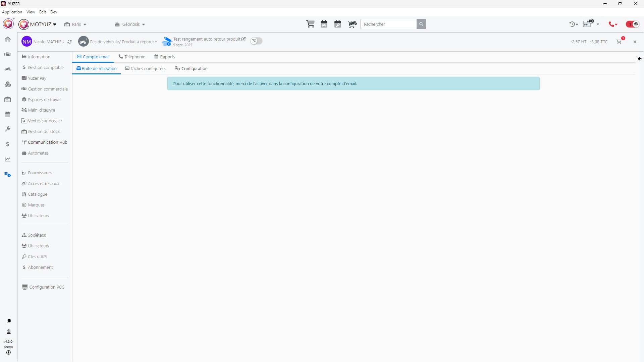Viewport: 644px width, 362px height.
Task: Open the history clock dropdown
Action: pos(574,24)
